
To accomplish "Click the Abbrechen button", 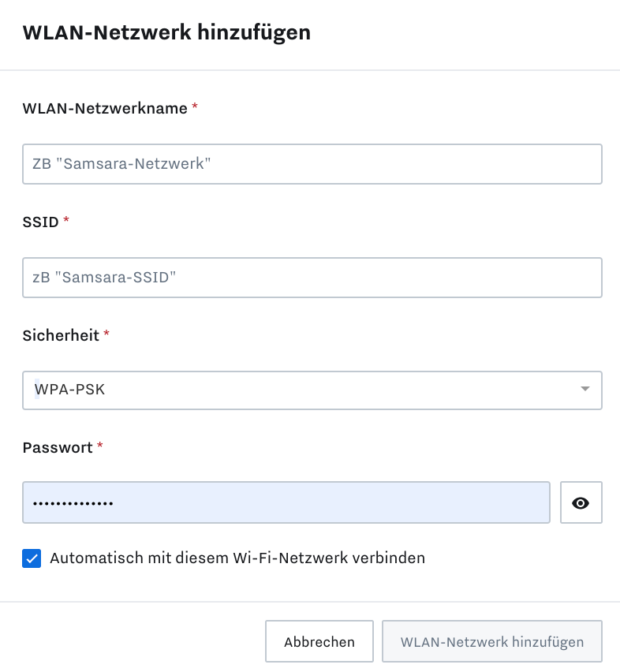I will [319, 642].
